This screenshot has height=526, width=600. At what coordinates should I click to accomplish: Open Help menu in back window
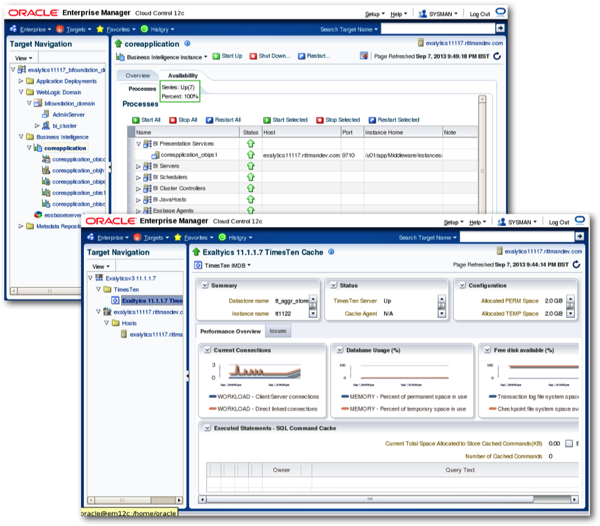click(399, 14)
